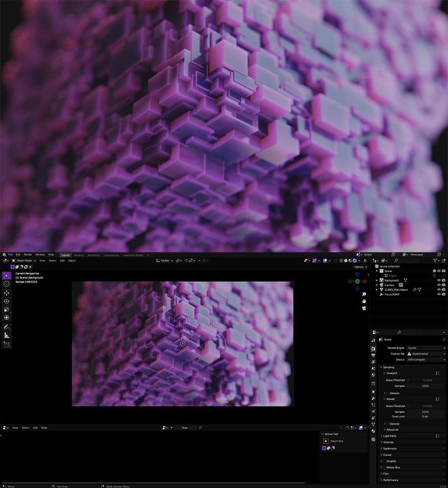The width and height of the screenshot is (448, 488).
Task: Open the Device GPU Compute dropdown
Action: [x=426, y=360]
